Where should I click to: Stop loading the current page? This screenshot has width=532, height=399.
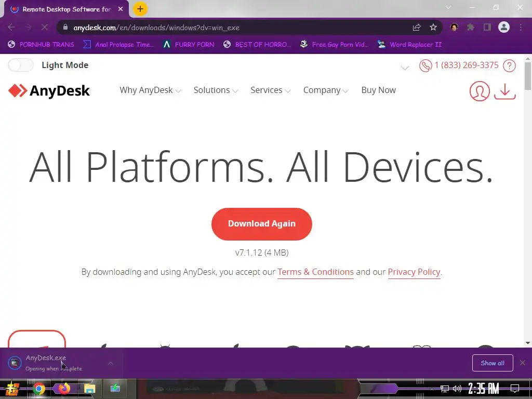coord(45,27)
